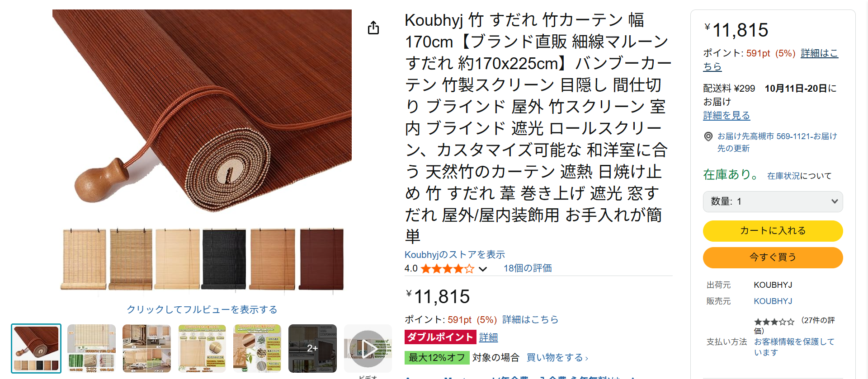The image size is (868, 379).
Task: Open the 2+ more images thumbnail
Action: (312, 348)
